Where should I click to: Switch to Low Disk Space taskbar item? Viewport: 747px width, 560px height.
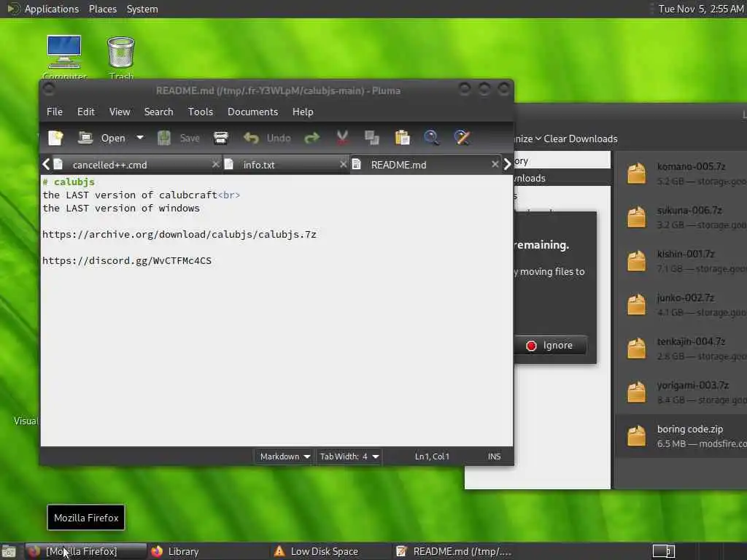[x=330, y=551]
